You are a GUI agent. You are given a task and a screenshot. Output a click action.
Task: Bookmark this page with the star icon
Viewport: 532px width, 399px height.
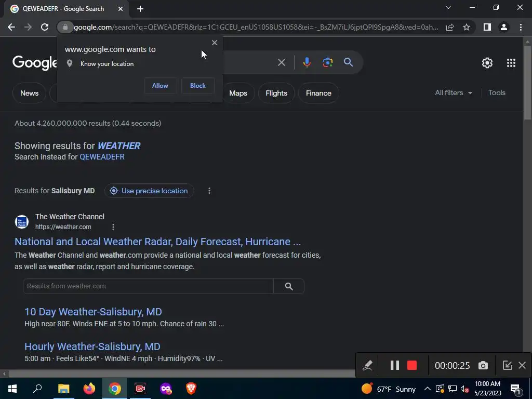point(467,27)
